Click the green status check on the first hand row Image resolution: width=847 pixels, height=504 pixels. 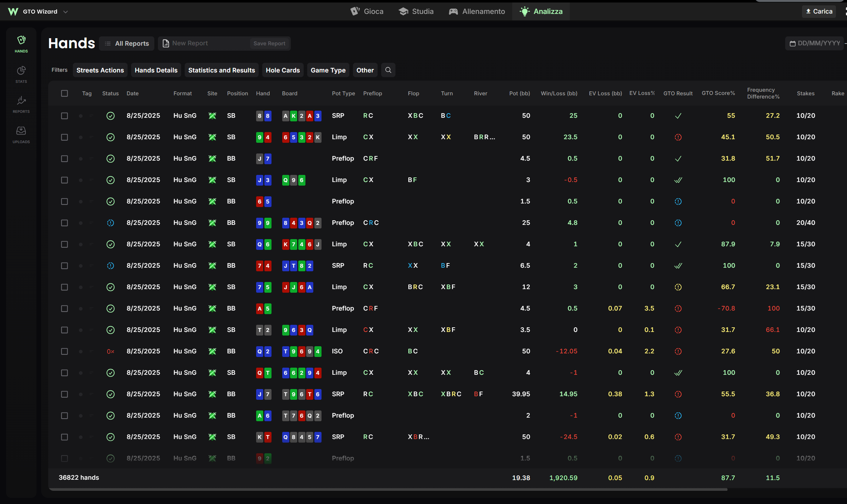tap(110, 116)
